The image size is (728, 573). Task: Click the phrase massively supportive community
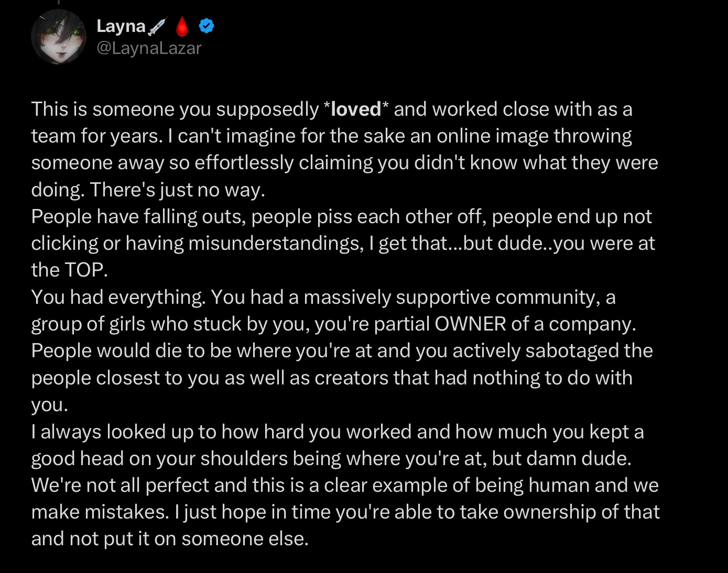(452, 297)
